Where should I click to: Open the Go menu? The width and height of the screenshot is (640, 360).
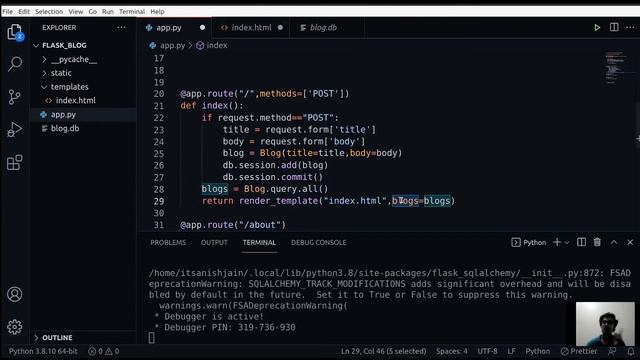pyautogui.click(x=93, y=11)
